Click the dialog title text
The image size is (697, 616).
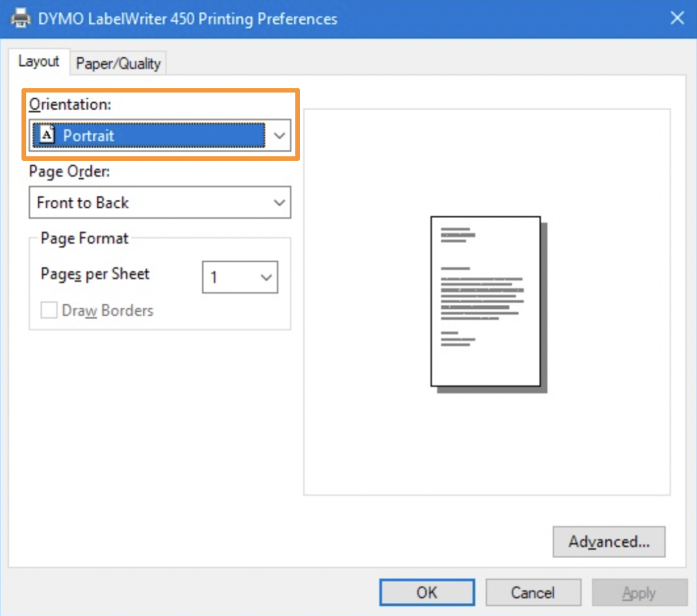pos(188,19)
